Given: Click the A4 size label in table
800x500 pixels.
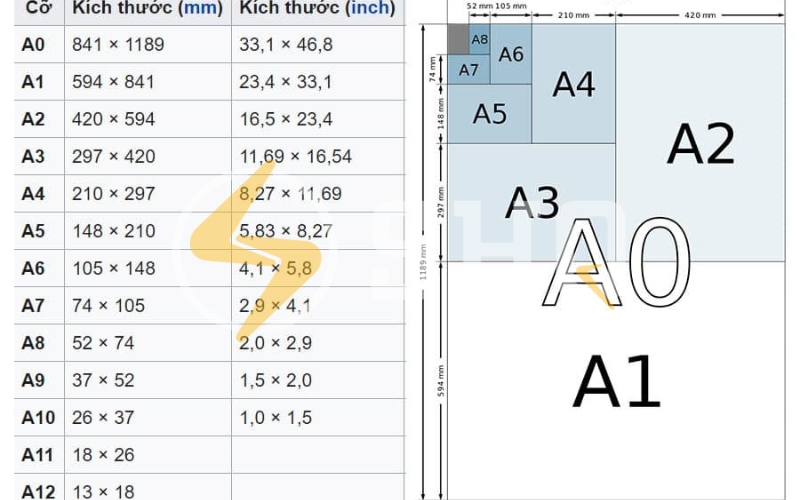Looking at the screenshot, I should (x=33, y=194).
